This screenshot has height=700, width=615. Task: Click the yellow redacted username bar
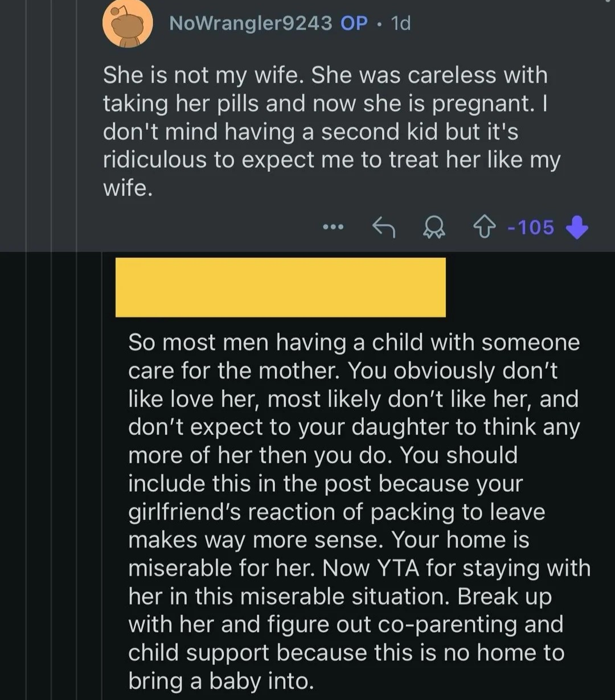click(x=280, y=287)
